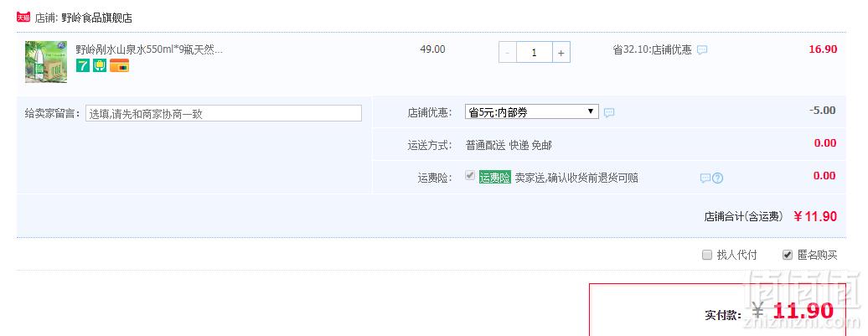Click the 给卖家留言 message input field

coord(224,113)
